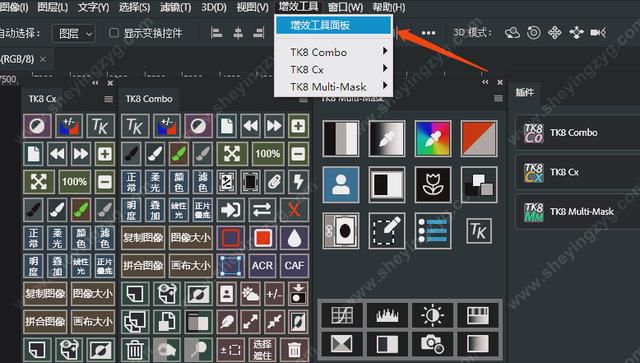
Task: Click the brightness sun adjustment icon
Action: 432,315
